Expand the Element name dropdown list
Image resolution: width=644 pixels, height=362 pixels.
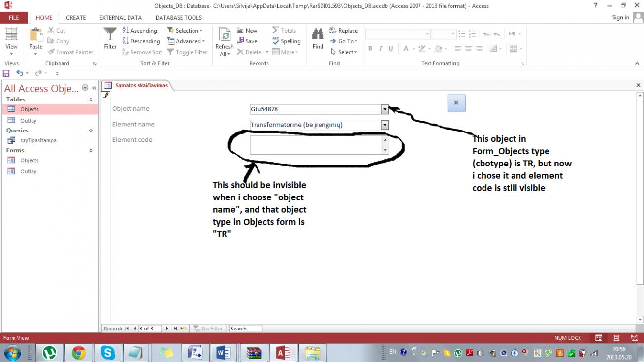(385, 125)
